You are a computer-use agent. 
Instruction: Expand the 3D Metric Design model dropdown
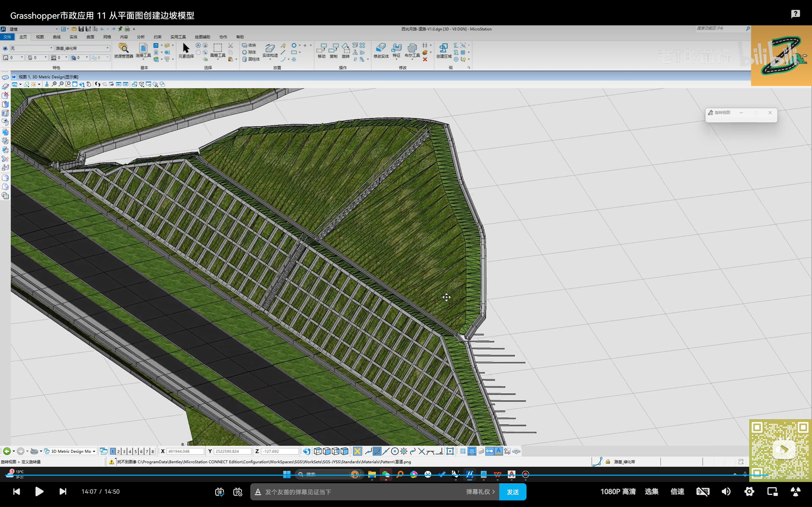click(x=94, y=451)
